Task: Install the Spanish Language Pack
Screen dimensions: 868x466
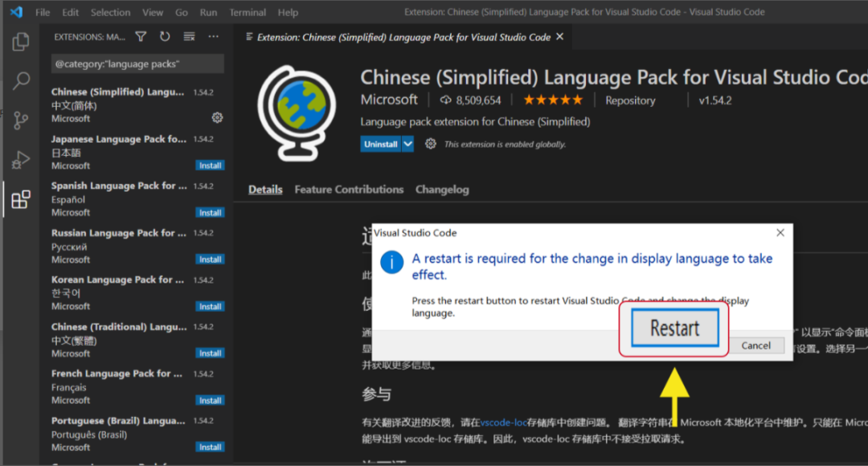Action: coord(211,213)
